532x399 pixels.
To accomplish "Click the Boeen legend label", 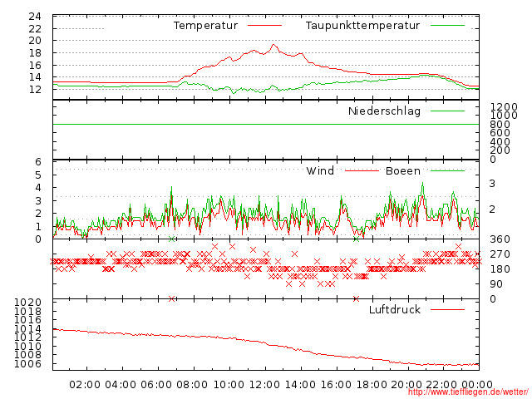I will [403, 170].
